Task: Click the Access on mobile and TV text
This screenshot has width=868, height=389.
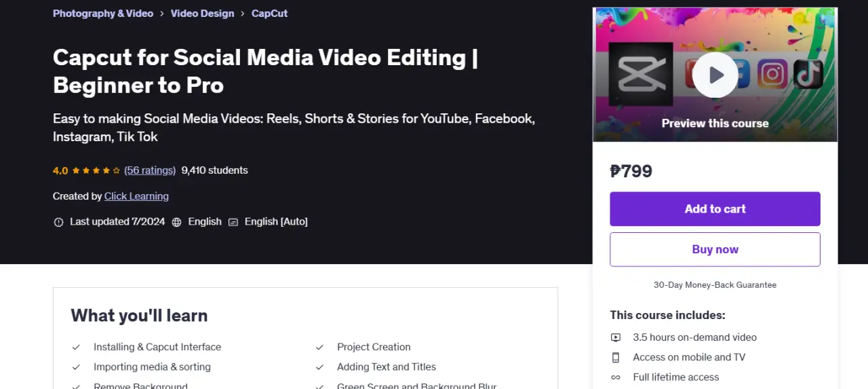Action: click(688, 357)
